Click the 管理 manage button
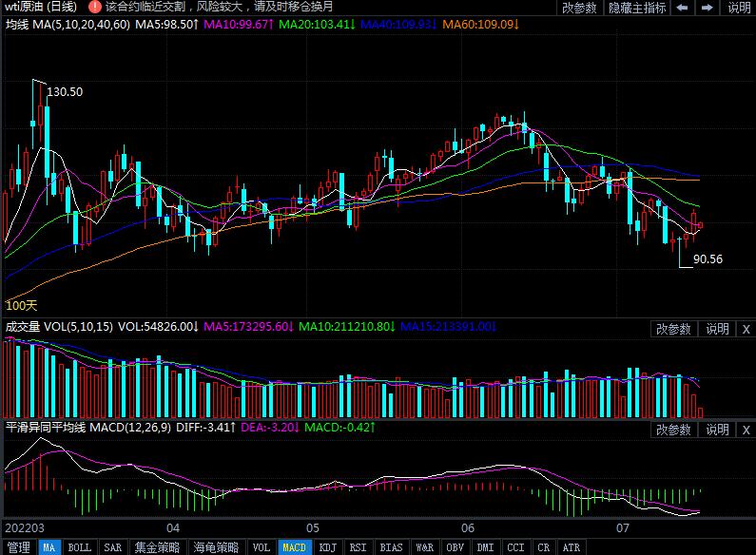The height and width of the screenshot is (555, 756). (x=18, y=547)
